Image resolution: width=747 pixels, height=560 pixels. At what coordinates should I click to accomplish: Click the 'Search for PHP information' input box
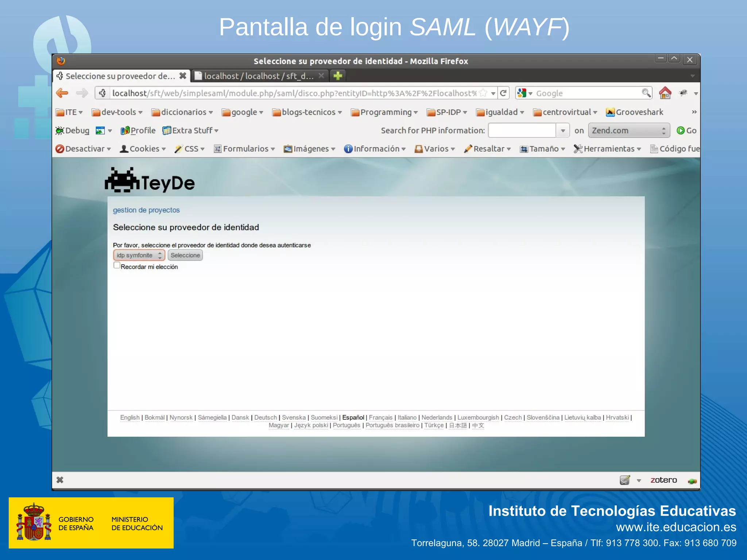[522, 131]
